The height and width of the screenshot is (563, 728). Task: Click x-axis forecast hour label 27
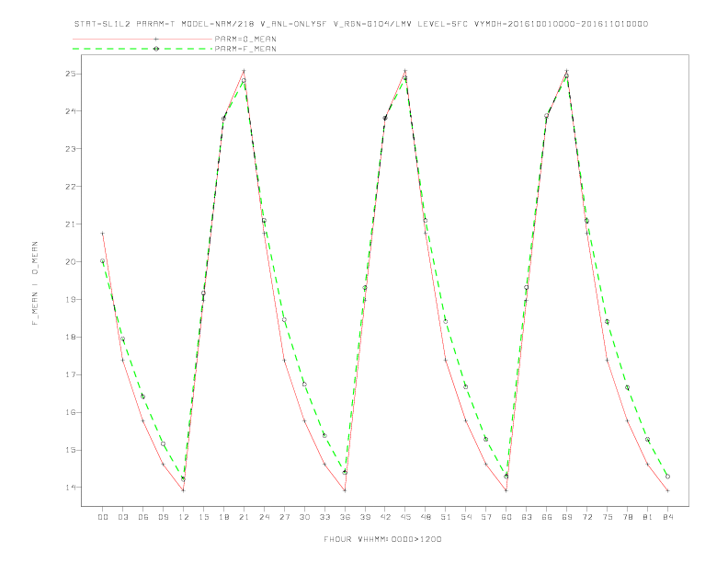pyautogui.click(x=284, y=517)
